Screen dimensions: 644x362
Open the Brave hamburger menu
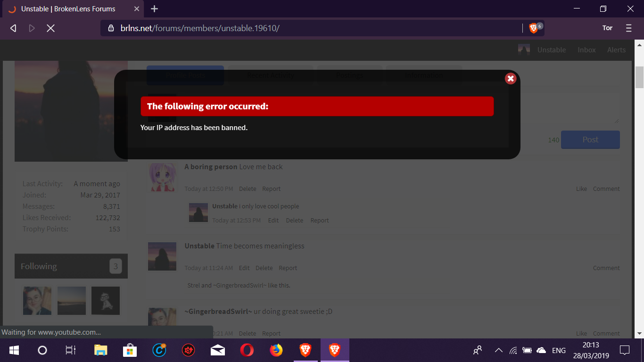[628, 28]
